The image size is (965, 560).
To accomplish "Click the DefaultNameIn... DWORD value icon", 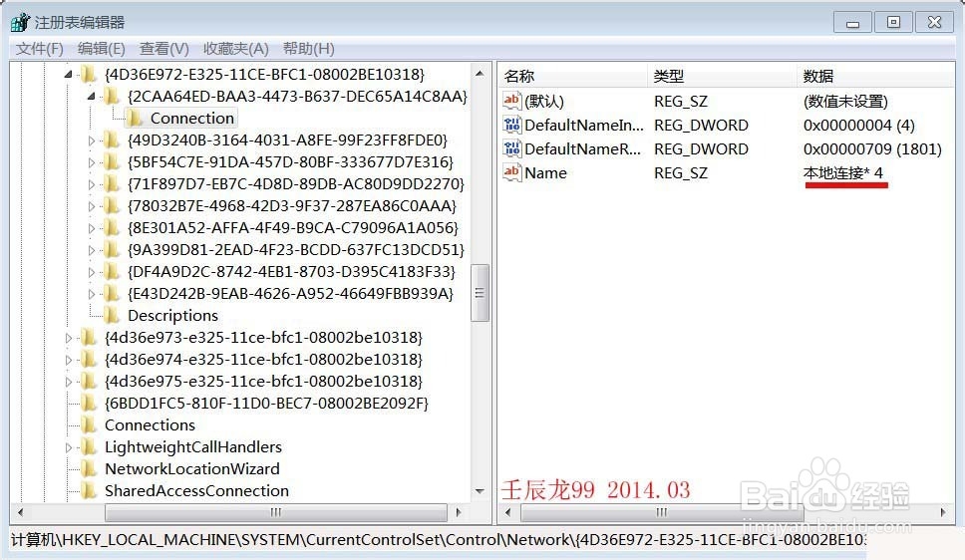I will pos(512,125).
